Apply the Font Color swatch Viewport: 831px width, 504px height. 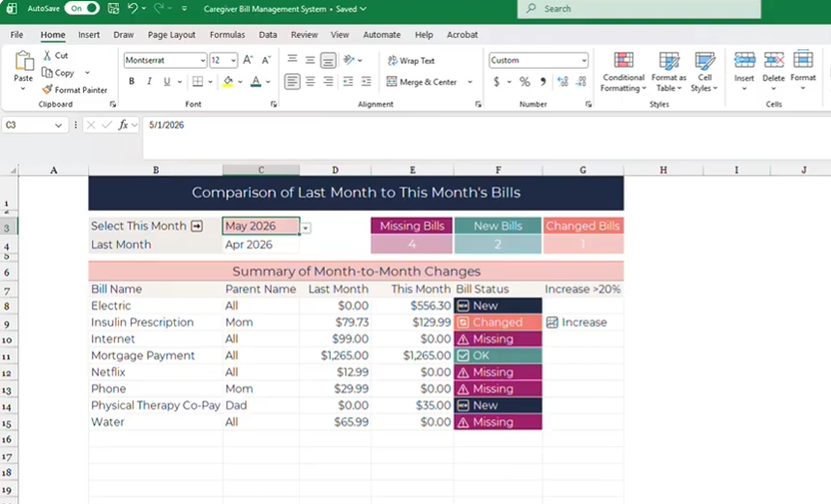[x=256, y=81]
